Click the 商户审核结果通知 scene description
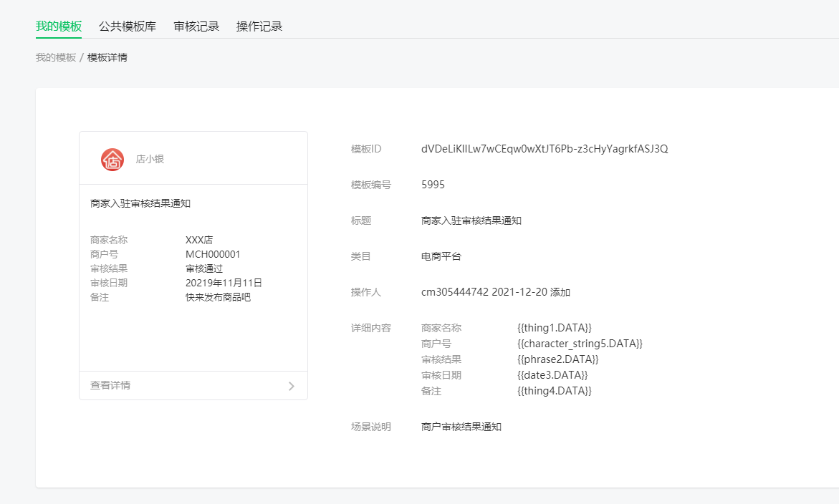Image resolution: width=839 pixels, height=504 pixels. coord(461,426)
